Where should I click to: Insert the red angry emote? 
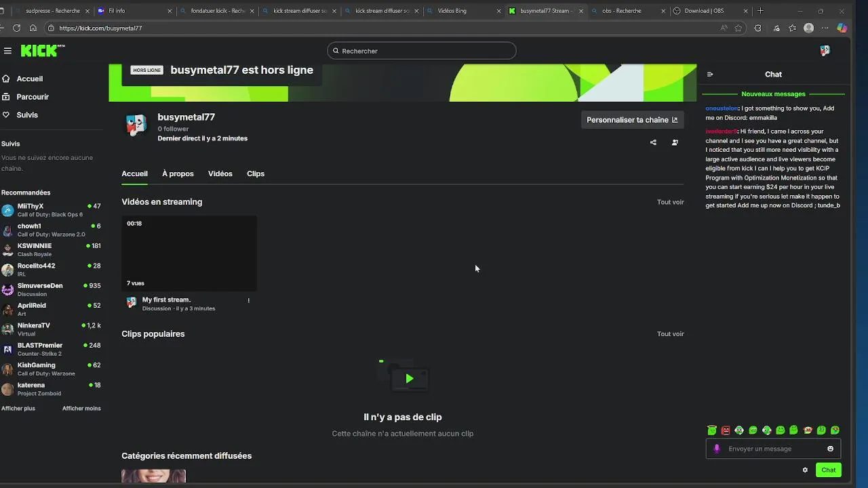coord(726,430)
